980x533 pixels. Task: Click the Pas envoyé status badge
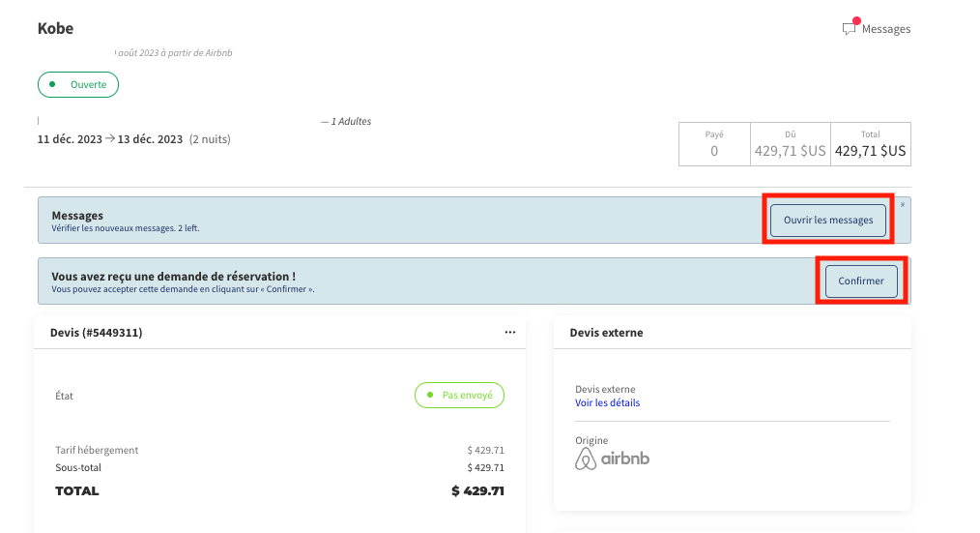point(459,396)
